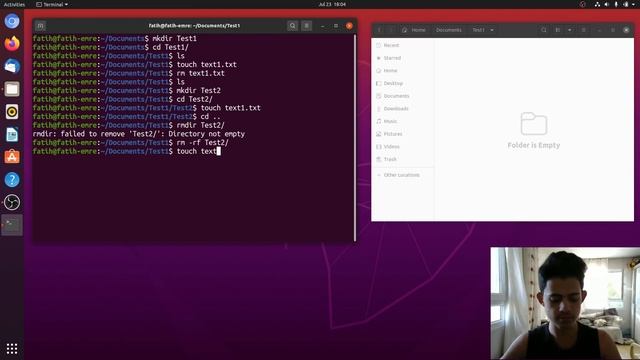Click the 'mkdir Test1' command text

(174, 38)
